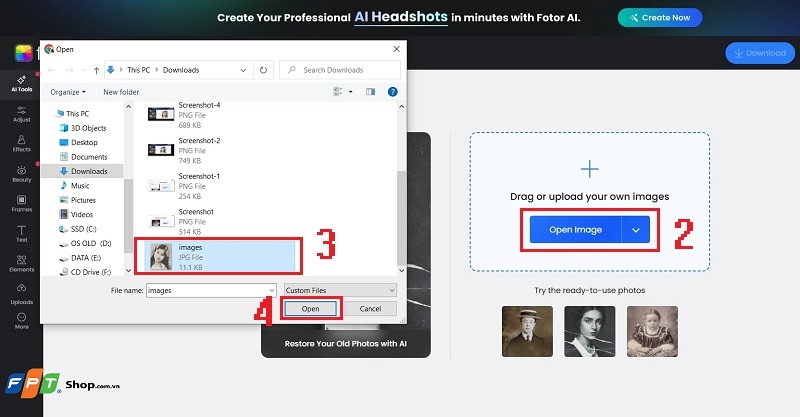The image size is (800, 417).
Task: Toggle the preview pane icon in dialog
Action: [x=370, y=92]
